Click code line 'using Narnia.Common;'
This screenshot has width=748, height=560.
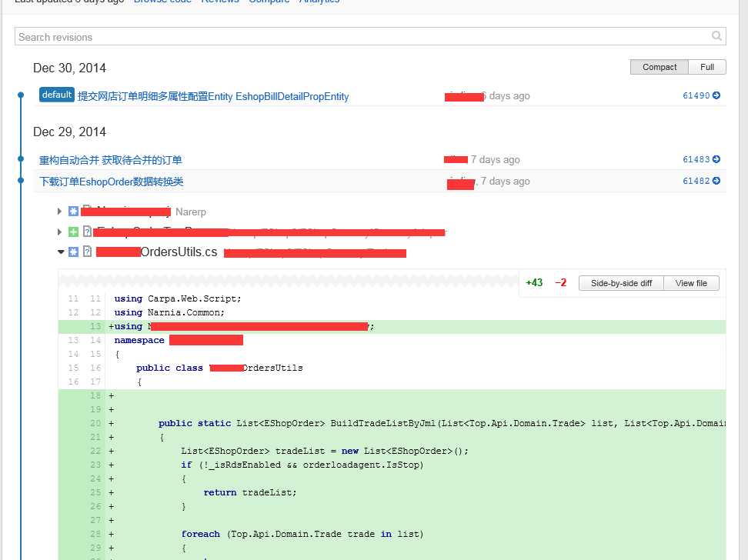(x=169, y=312)
